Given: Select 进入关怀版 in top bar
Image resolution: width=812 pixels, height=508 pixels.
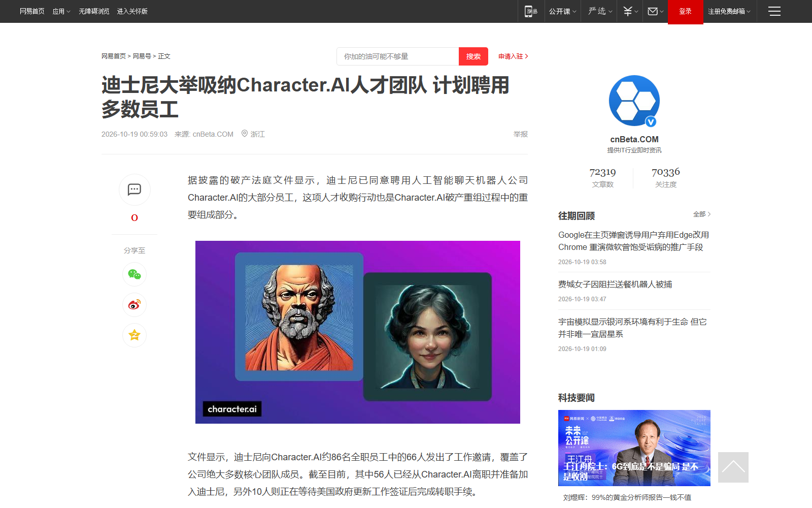Looking at the screenshot, I should tap(132, 11).
